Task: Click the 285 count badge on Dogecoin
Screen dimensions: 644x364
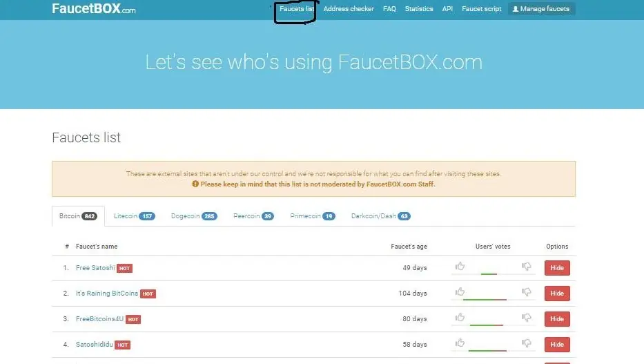Action: (209, 216)
